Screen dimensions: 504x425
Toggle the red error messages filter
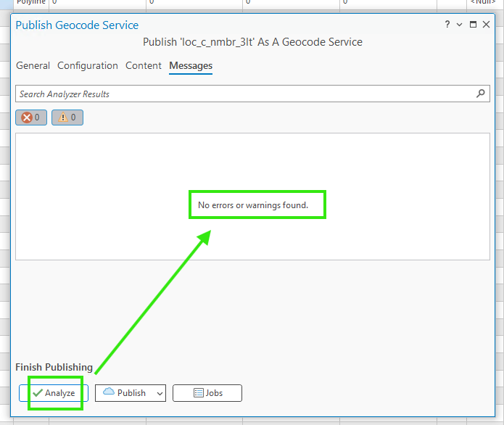[x=30, y=117]
